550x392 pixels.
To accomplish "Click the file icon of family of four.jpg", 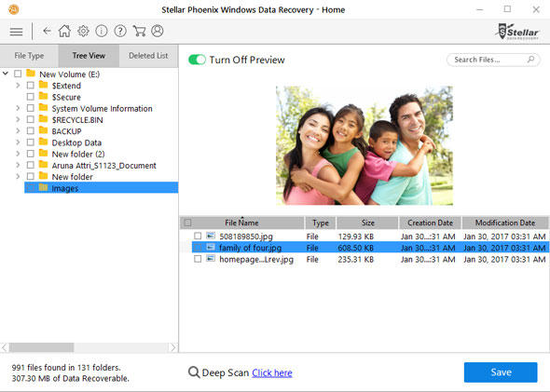I will pyautogui.click(x=211, y=248).
